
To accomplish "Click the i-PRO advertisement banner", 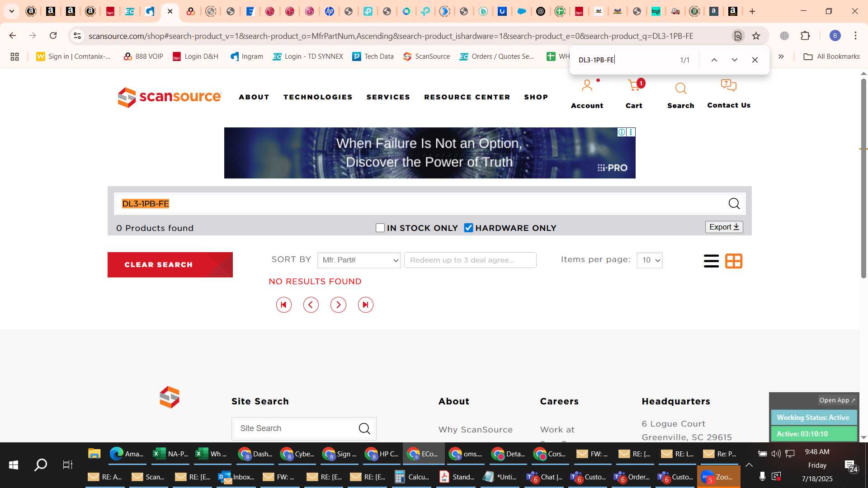I will [x=429, y=153].
